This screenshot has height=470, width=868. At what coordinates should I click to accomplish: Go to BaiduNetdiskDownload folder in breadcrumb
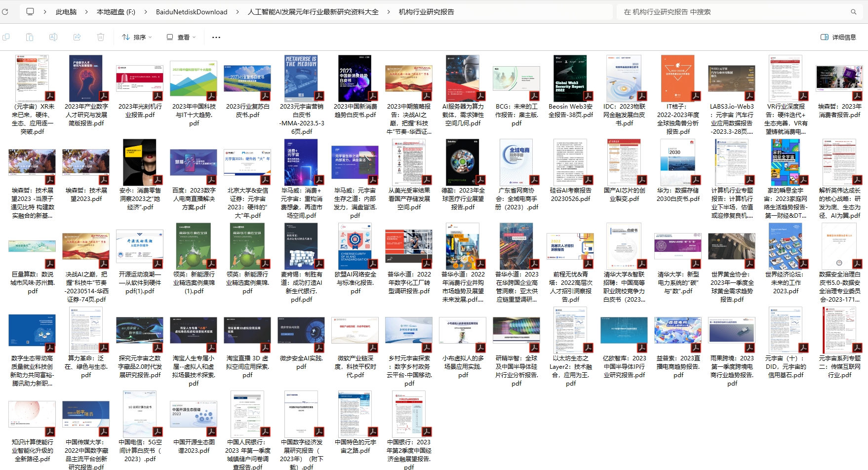(192, 12)
